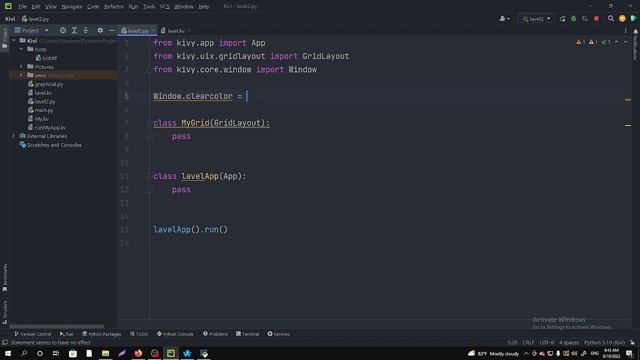Open the user account dropdown in toolbar
640x360 pixels.
click(504, 19)
